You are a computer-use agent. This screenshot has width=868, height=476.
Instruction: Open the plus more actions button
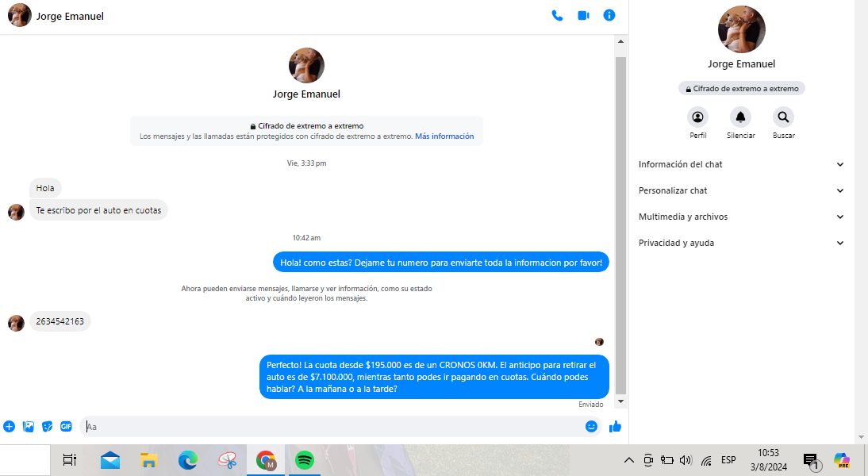9,426
